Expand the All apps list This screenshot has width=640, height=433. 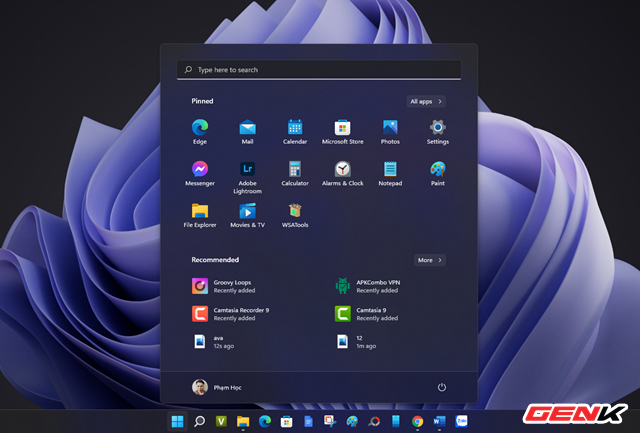click(x=426, y=101)
